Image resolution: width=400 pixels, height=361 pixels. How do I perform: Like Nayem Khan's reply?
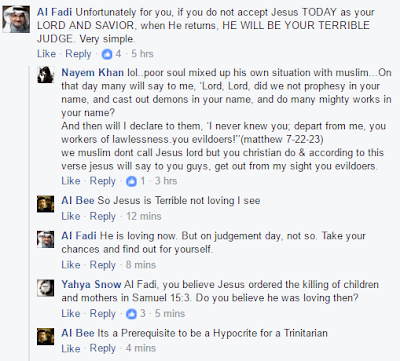coord(71,181)
